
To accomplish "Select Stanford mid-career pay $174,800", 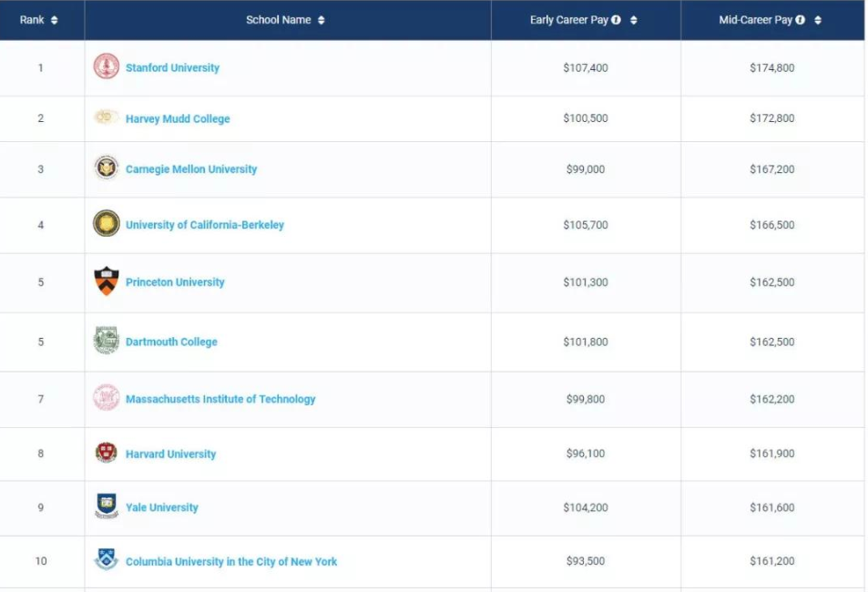I will pos(771,67).
